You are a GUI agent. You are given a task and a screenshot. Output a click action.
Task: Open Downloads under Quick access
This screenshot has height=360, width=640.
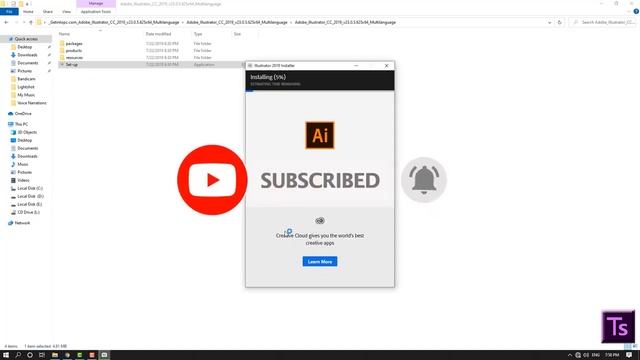[x=27, y=55]
